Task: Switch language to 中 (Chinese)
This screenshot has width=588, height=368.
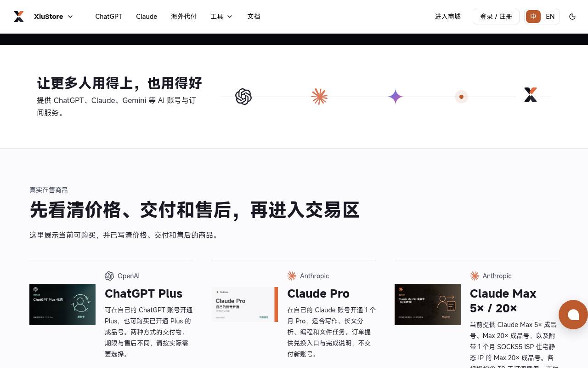Action: (533, 17)
